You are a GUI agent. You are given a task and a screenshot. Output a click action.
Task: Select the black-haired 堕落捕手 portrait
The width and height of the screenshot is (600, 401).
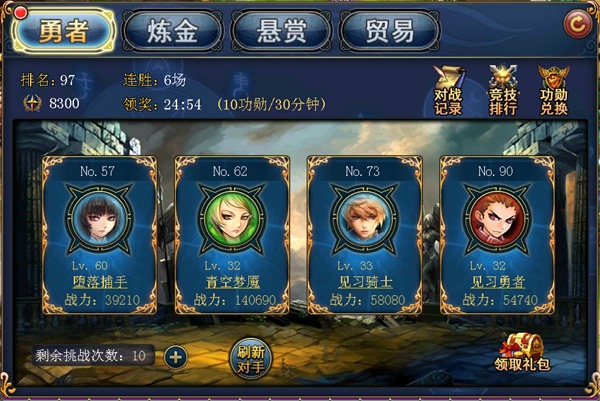click(x=99, y=218)
